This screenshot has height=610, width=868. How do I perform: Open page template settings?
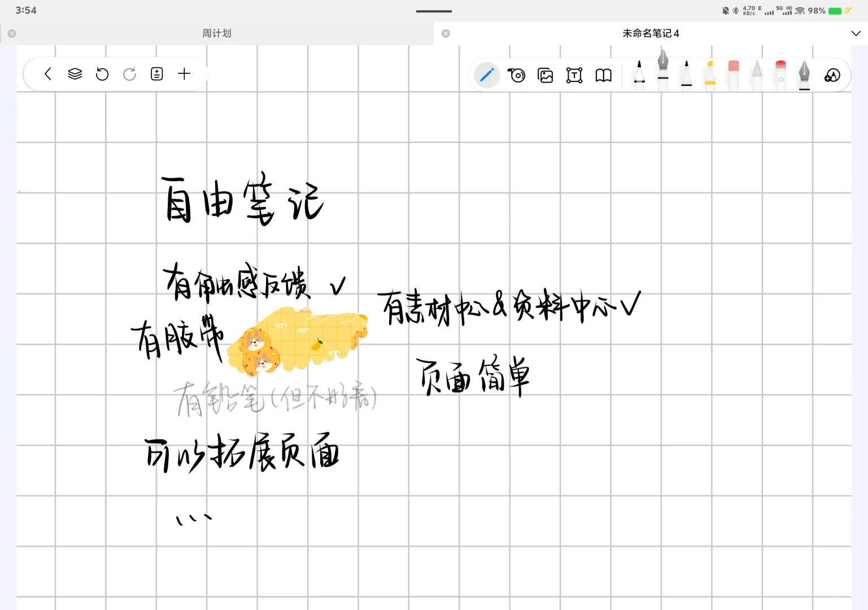(x=156, y=74)
